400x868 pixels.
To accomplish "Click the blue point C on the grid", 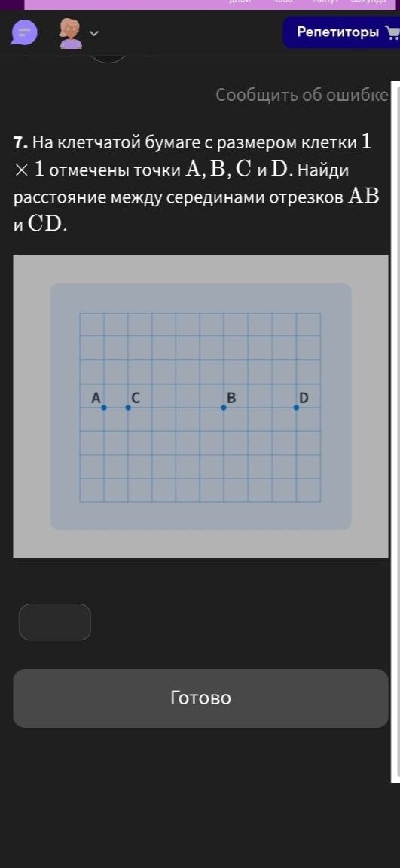I will [128, 408].
